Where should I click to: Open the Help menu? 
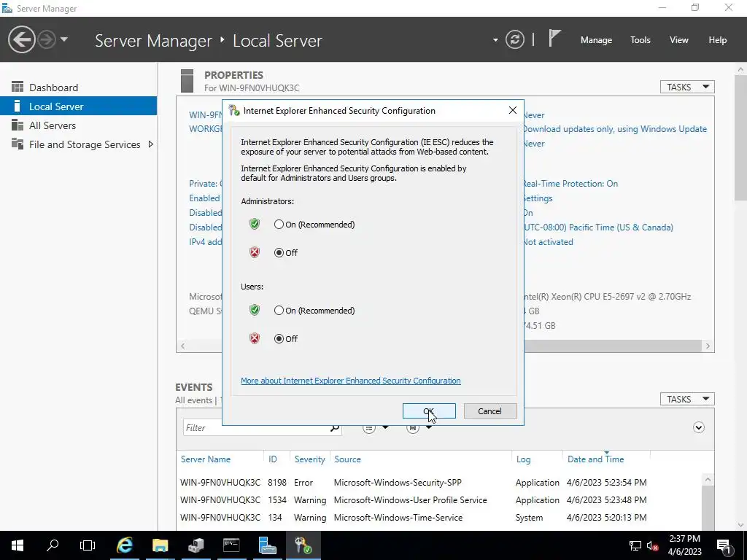pyautogui.click(x=717, y=40)
